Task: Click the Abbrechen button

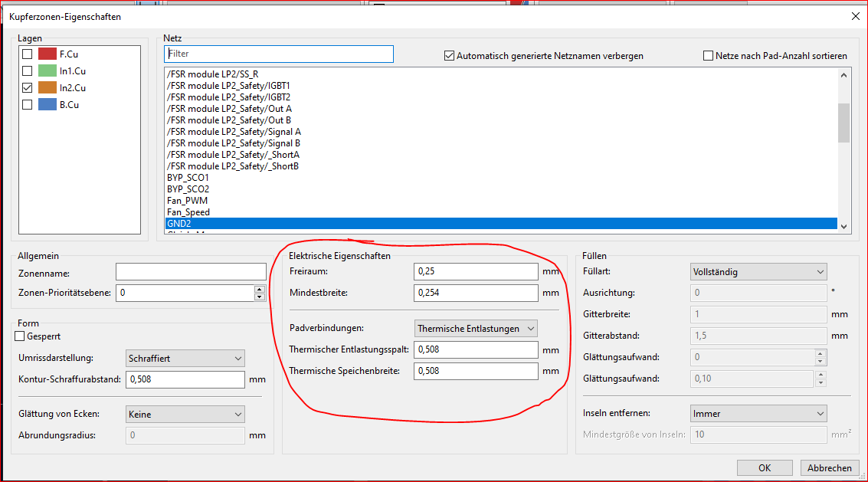Action: tap(829, 467)
